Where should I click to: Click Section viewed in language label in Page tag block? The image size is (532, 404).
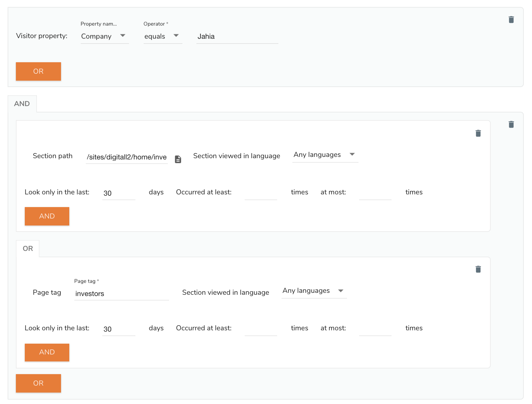coord(226,293)
